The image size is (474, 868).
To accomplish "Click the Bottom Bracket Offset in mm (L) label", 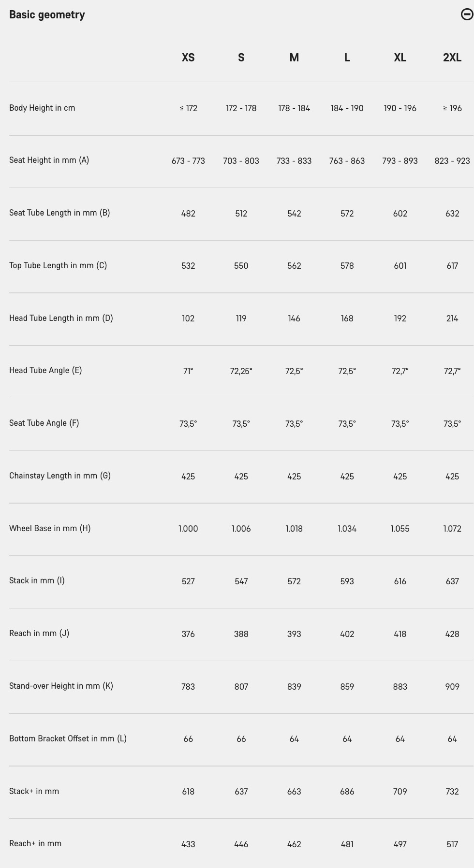I will tap(68, 738).
